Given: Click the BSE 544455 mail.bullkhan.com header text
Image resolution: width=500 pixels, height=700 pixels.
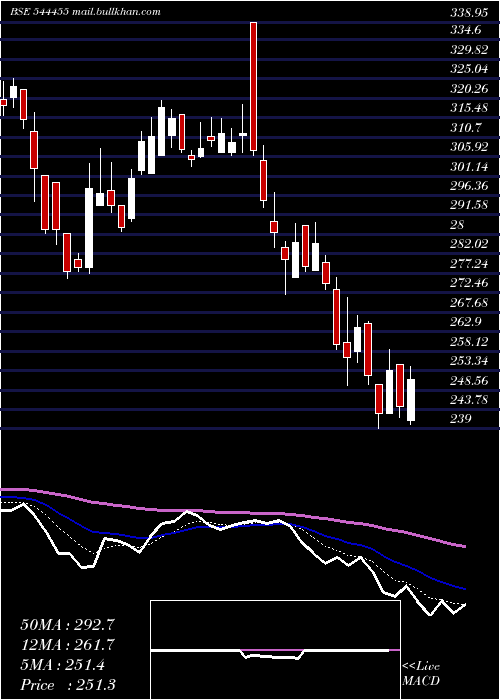Looking at the screenshot, I should coord(85,12).
